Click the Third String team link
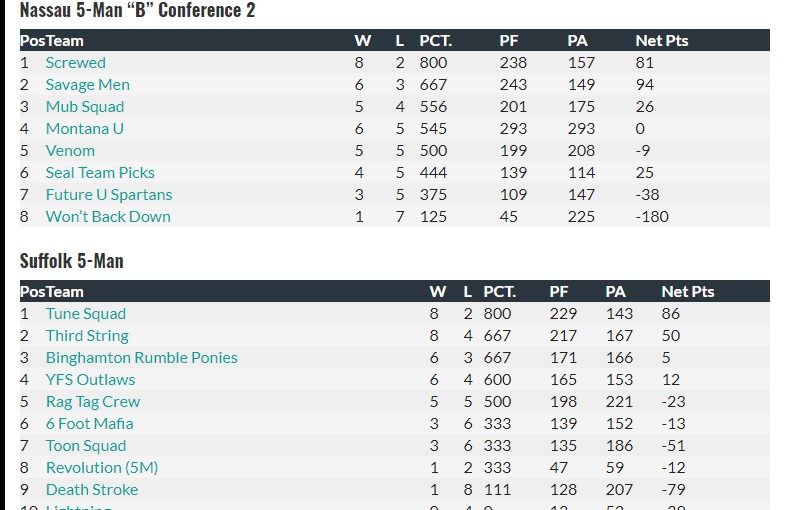 tap(87, 335)
